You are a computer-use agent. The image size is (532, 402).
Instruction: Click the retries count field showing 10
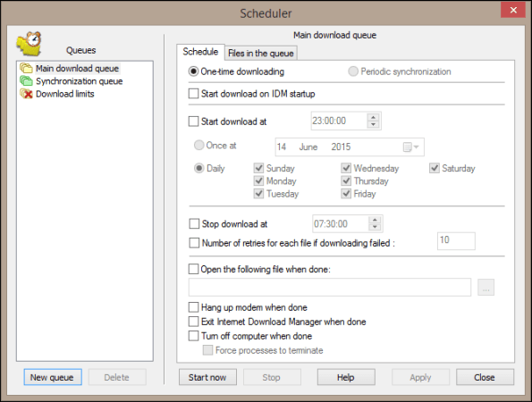(x=456, y=241)
